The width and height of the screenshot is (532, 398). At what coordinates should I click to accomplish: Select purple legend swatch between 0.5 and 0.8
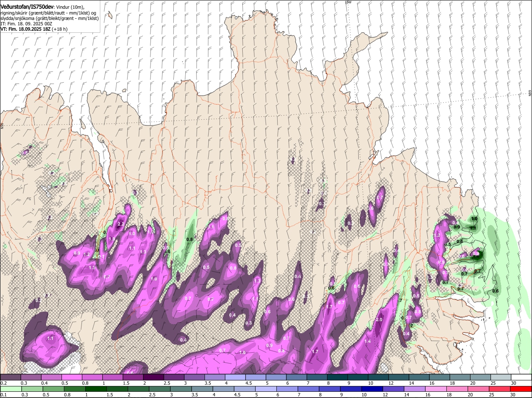pyautogui.click(x=72, y=377)
